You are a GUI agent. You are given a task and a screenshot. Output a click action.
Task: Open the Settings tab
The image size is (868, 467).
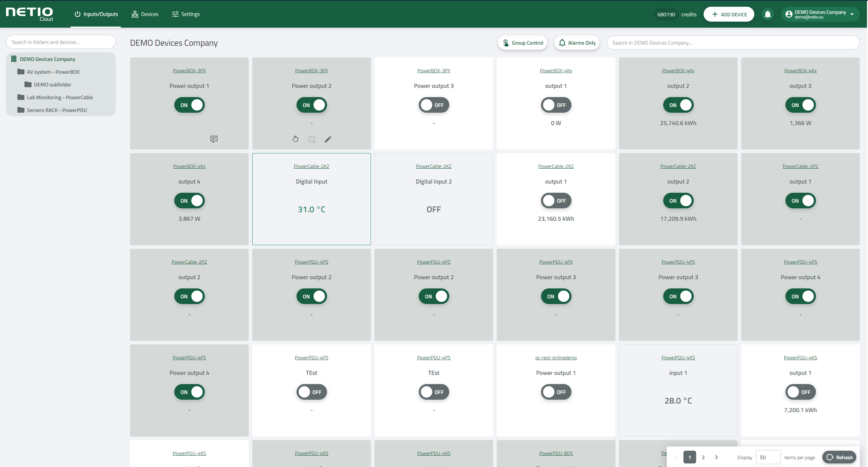tap(186, 14)
